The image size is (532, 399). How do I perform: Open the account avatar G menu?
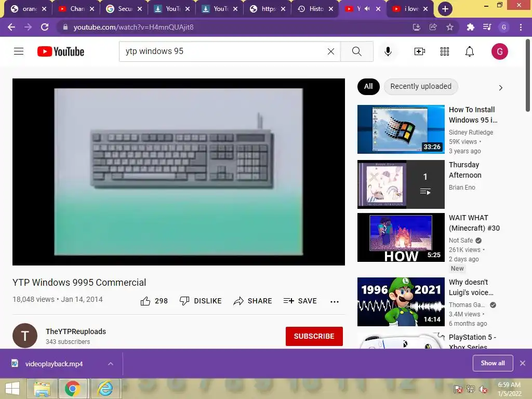click(500, 51)
